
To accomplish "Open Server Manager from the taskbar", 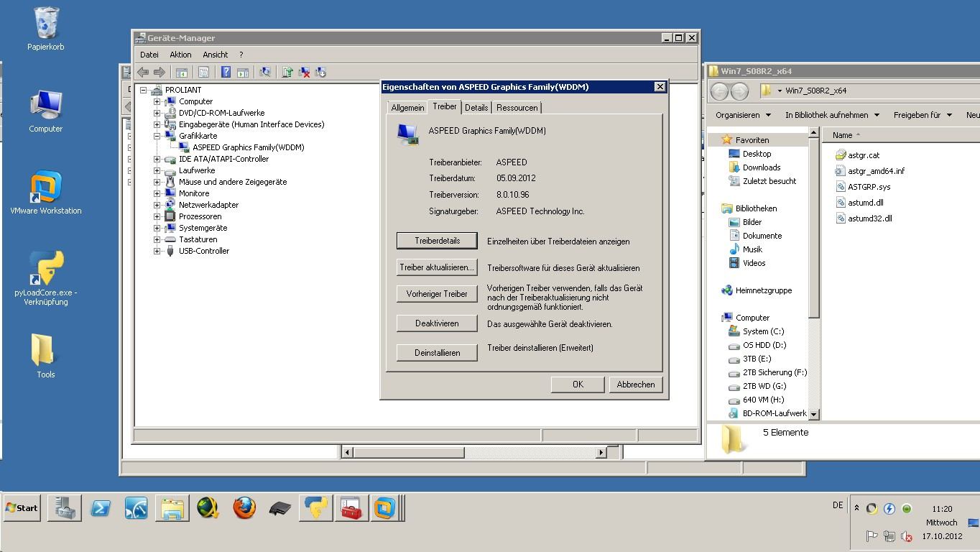I will coord(64,508).
